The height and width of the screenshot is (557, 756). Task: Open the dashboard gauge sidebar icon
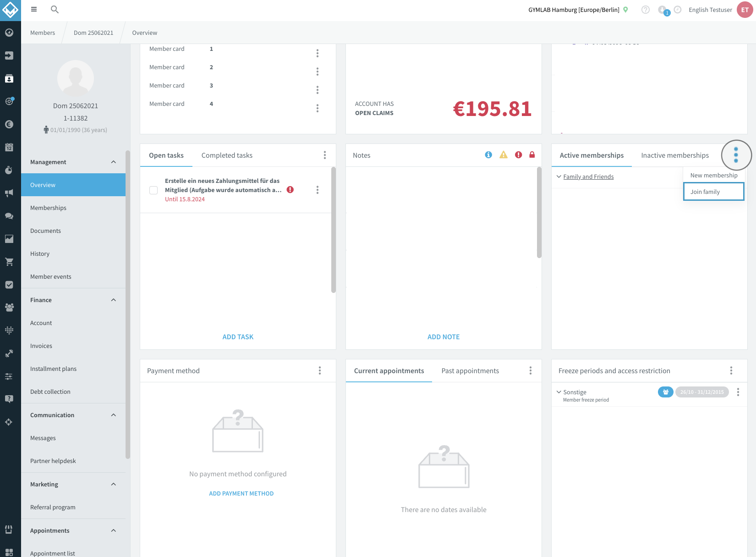(x=9, y=33)
